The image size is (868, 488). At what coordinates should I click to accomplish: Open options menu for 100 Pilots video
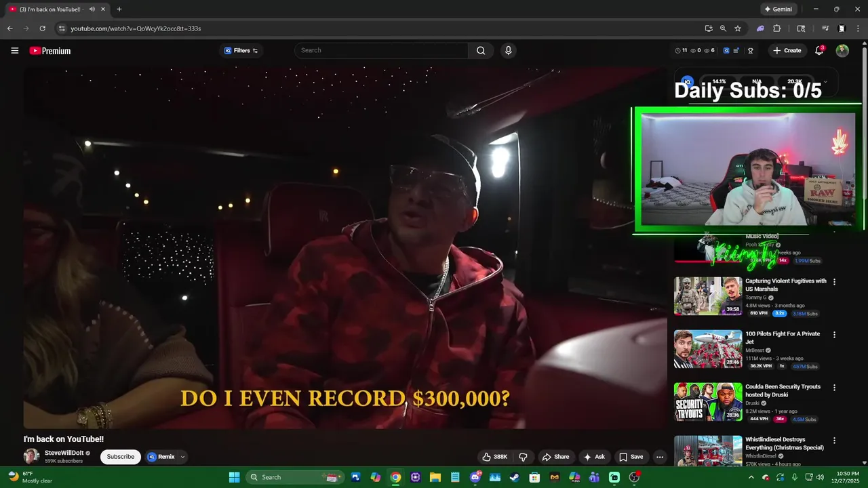pyautogui.click(x=834, y=335)
